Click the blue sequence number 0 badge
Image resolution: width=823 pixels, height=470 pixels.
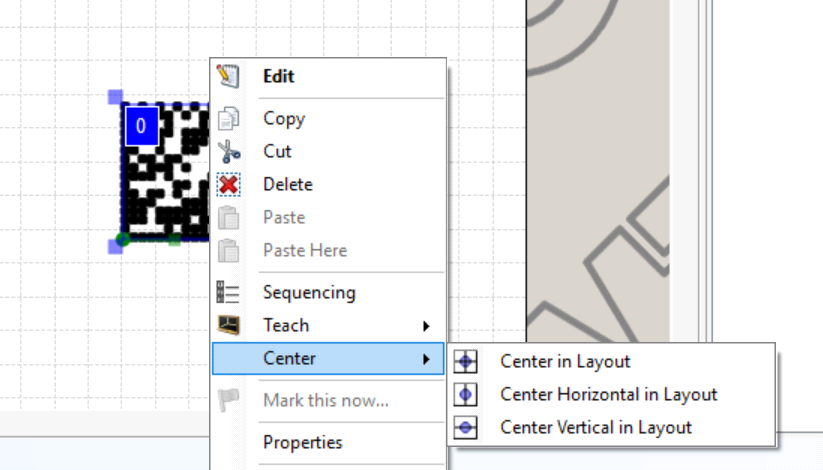[x=141, y=126]
